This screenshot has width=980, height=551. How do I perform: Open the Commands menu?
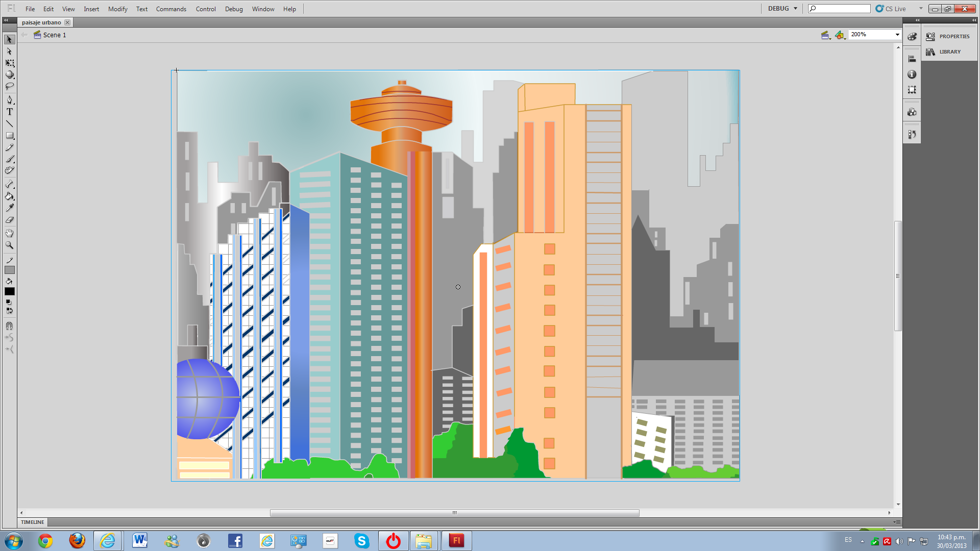click(171, 9)
